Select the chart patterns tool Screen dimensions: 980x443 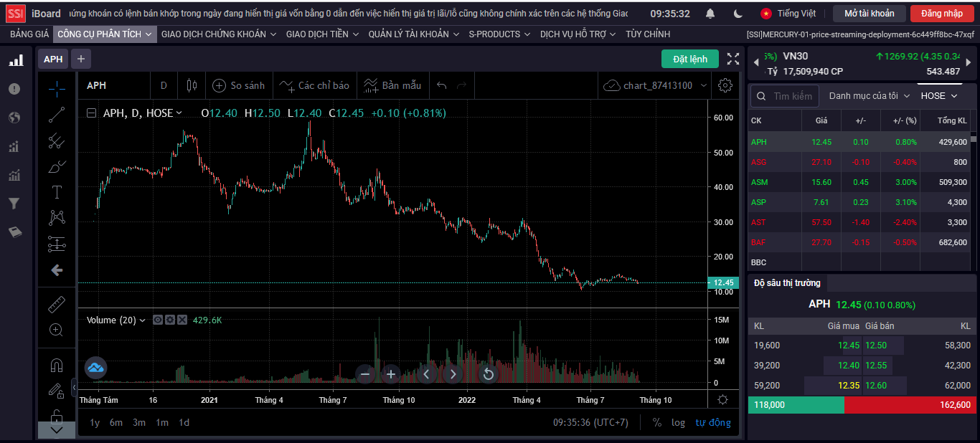(57, 218)
